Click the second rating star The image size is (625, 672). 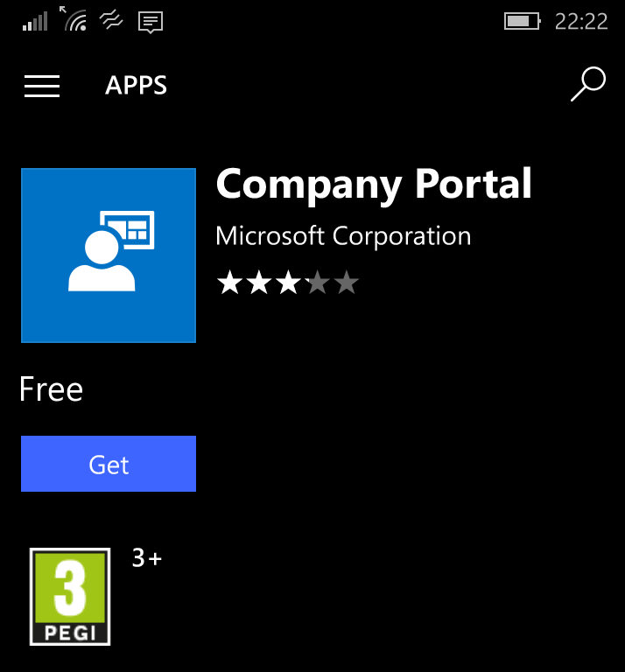(x=258, y=283)
